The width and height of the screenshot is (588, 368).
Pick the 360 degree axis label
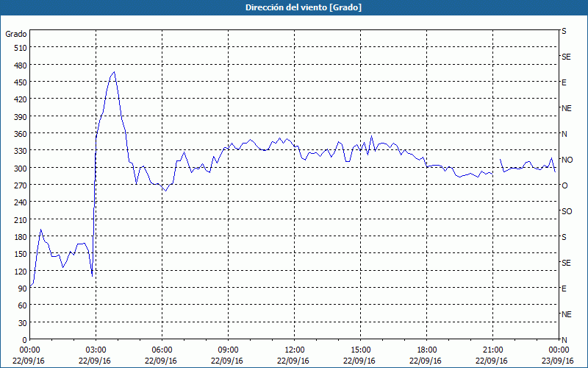21,134
